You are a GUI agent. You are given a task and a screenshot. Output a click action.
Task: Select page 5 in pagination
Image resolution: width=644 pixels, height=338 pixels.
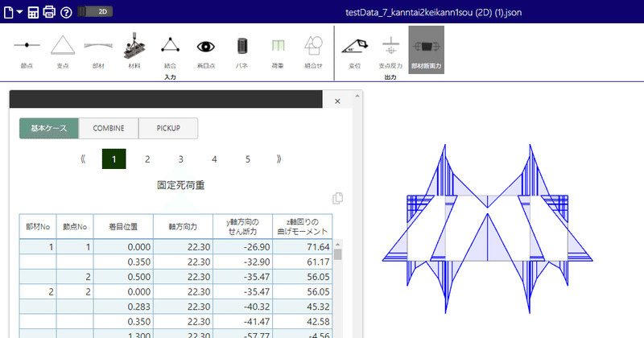248,159
